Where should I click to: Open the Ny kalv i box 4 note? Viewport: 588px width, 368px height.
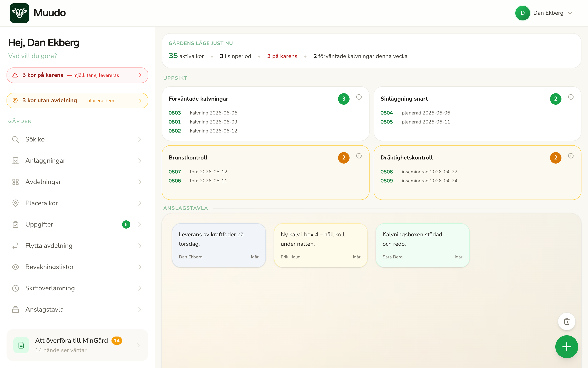[321, 245]
